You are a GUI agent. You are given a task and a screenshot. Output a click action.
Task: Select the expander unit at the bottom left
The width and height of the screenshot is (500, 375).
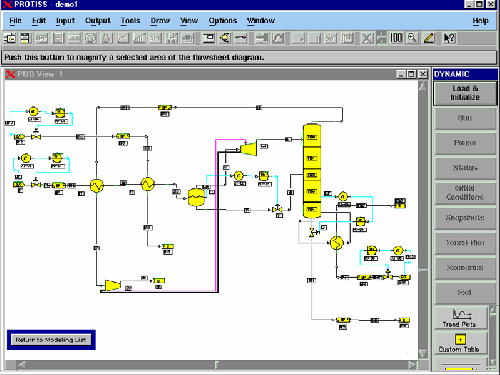pos(113,285)
